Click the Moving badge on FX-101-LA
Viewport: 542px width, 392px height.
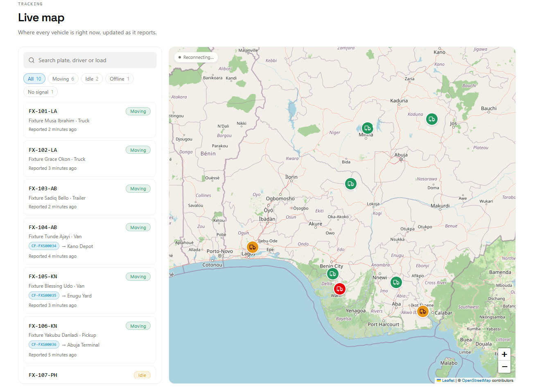(x=138, y=111)
